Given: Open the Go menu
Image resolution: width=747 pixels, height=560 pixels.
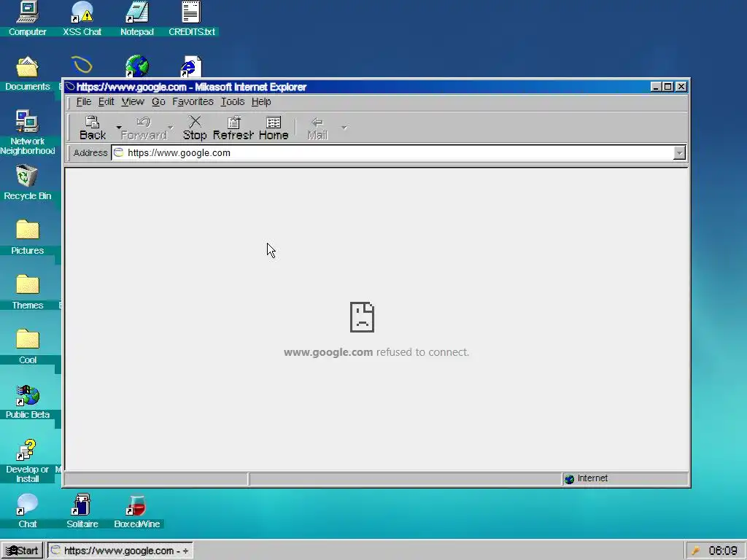Looking at the screenshot, I should (158, 101).
